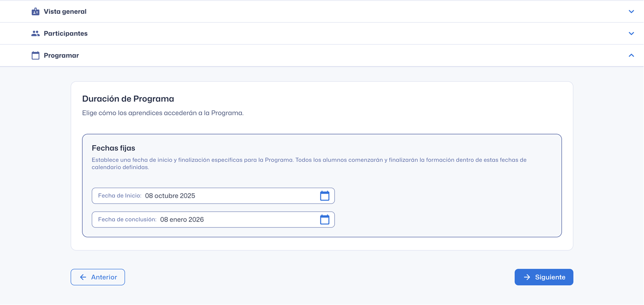Screen dimensions: 644x305
Task: Select the Programar section title
Action: [x=61, y=55]
